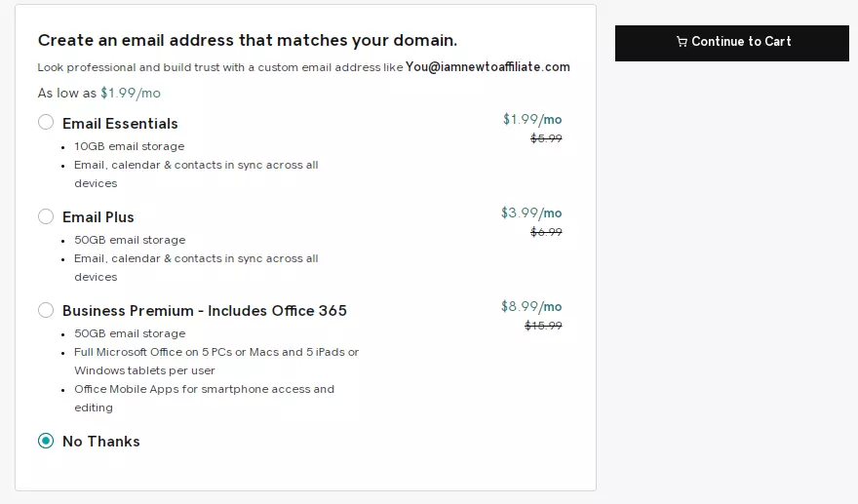Click the No Thanks label
This screenshot has height=504, width=858.
coord(101,442)
